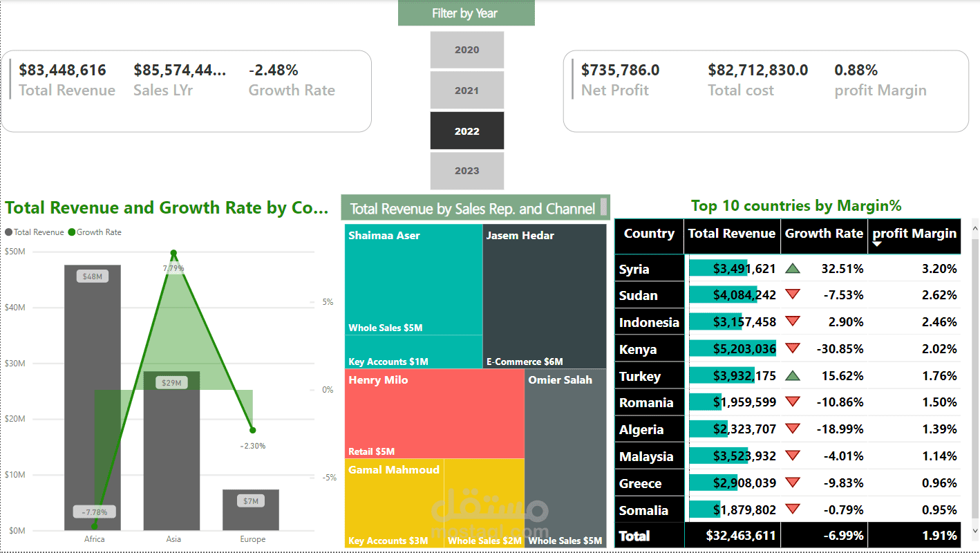
Task: Click Kenya's $5,203,036 revenue cell
Action: 732,349
